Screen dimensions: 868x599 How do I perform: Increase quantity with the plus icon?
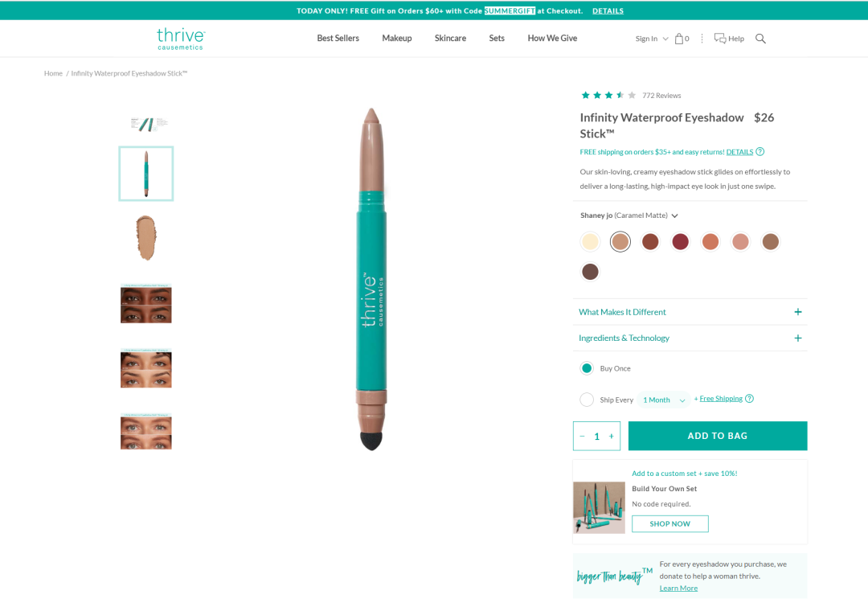611,437
